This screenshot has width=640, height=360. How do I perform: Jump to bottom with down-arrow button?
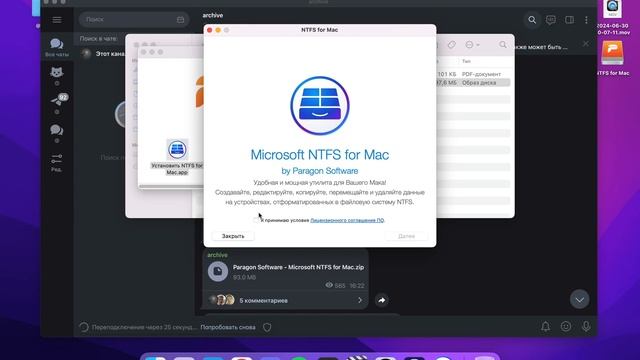[x=580, y=300]
